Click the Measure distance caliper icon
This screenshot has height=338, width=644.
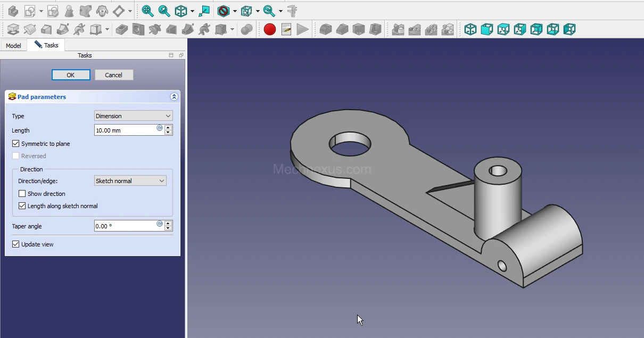point(292,11)
